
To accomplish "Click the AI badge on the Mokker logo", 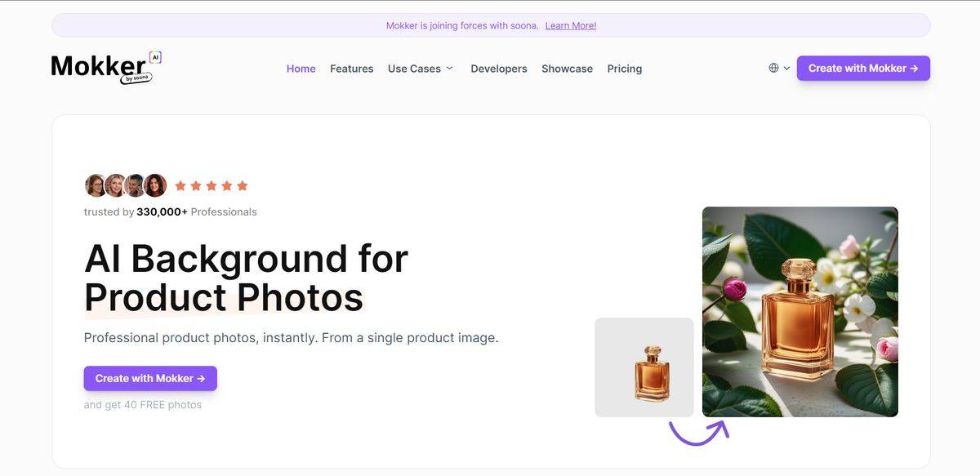I will 155,57.
